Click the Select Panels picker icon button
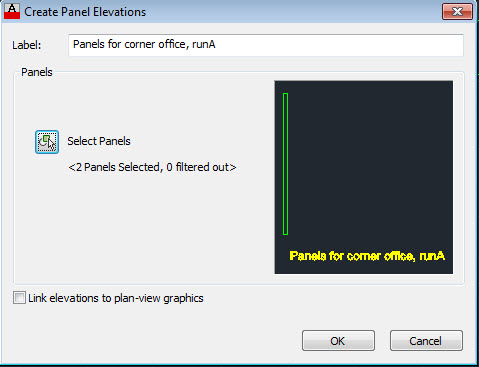Image resolution: width=479 pixels, height=367 pixels. tap(47, 142)
